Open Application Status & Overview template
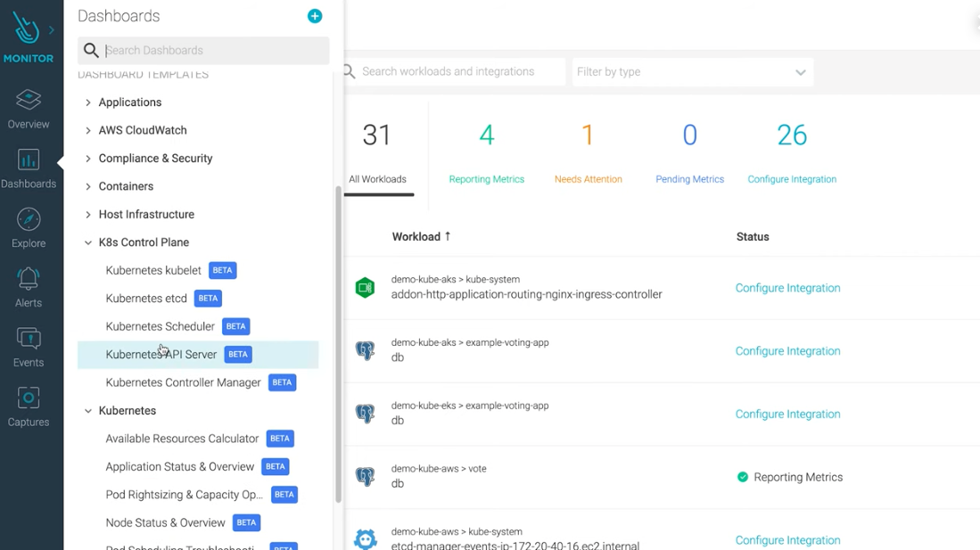 tap(180, 467)
